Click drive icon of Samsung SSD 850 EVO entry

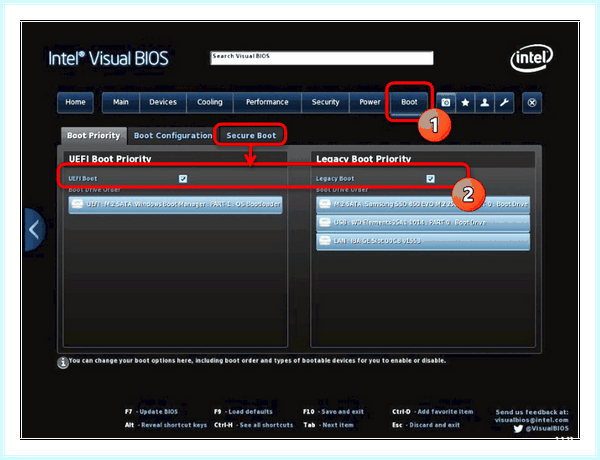tap(325, 204)
